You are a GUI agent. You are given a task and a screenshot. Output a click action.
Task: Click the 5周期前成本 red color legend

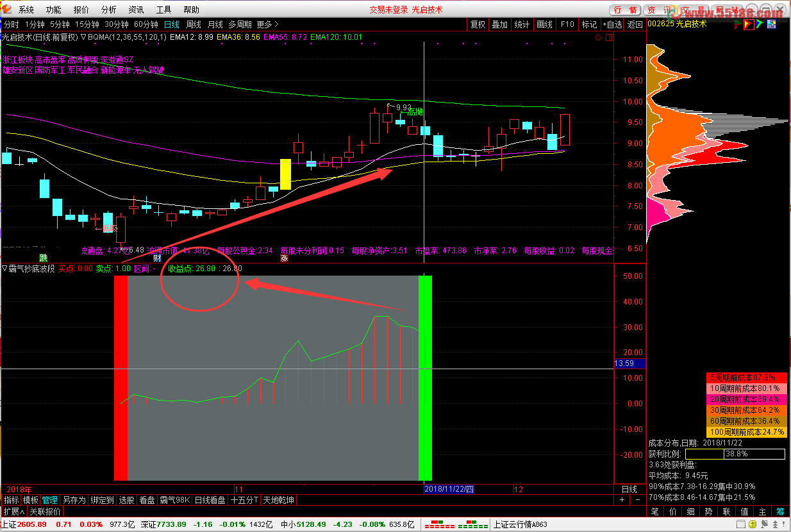746,378
